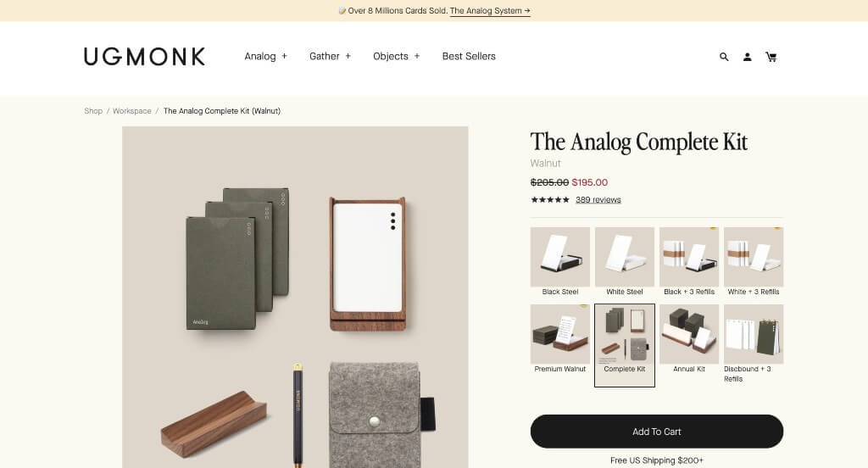
Task: Follow The Analog System banner link
Action: tap(490, 10)
